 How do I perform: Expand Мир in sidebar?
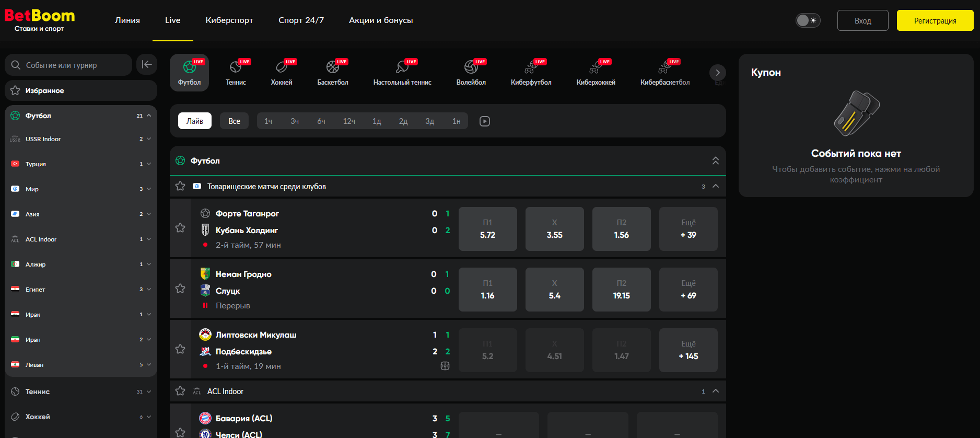(x=149, y=189)
